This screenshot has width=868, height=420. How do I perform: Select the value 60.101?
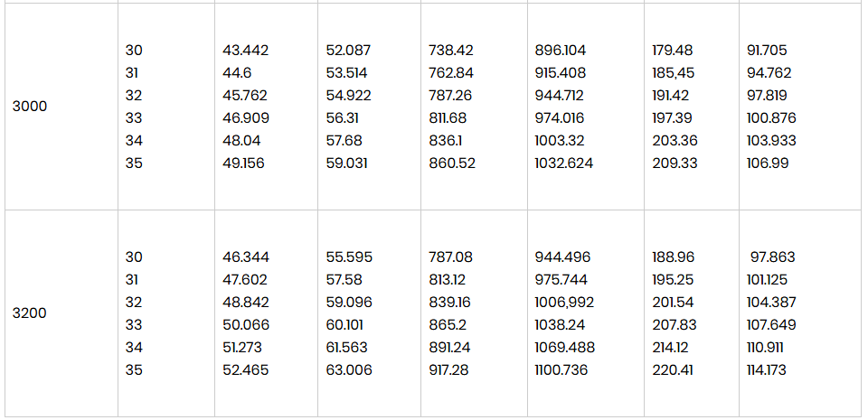[x=348, y=325]
